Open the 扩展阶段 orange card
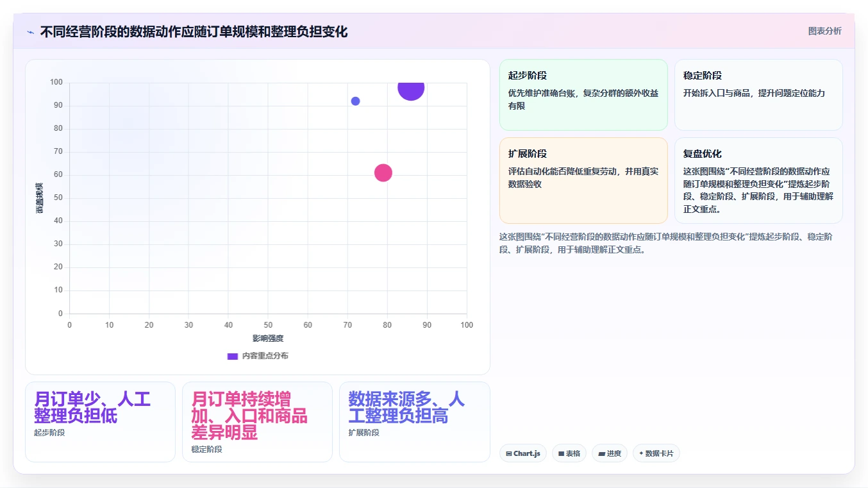Screen dimensions: 868x488 click(583, 180)
